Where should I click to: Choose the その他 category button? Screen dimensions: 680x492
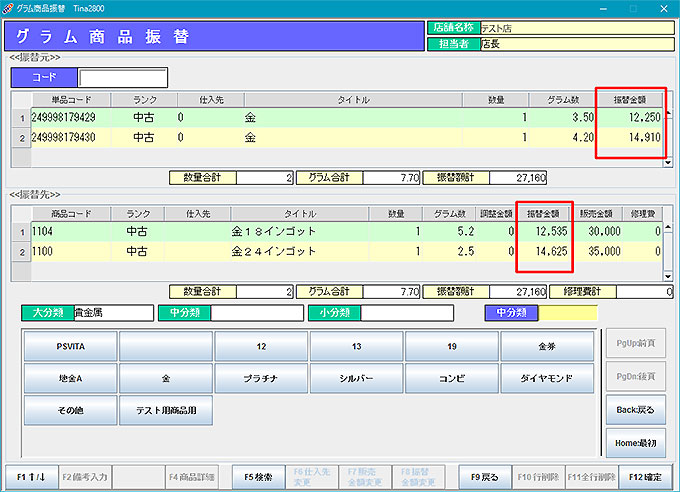tap(70, 410)
